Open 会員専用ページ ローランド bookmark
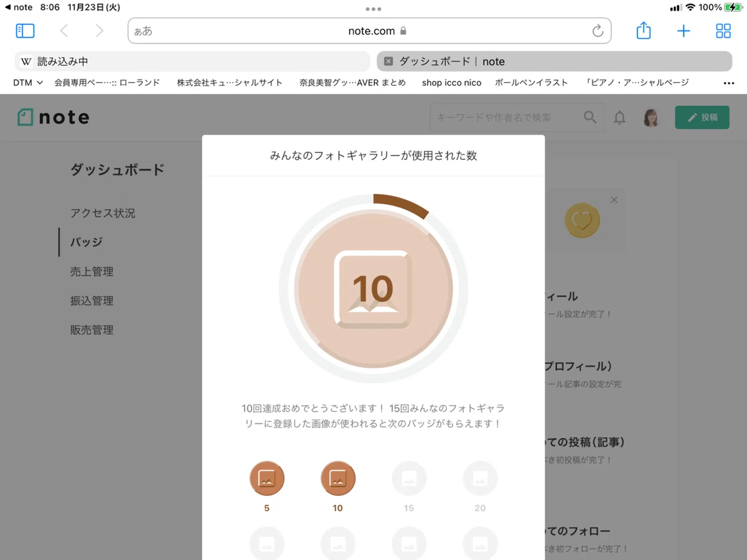 107,82
